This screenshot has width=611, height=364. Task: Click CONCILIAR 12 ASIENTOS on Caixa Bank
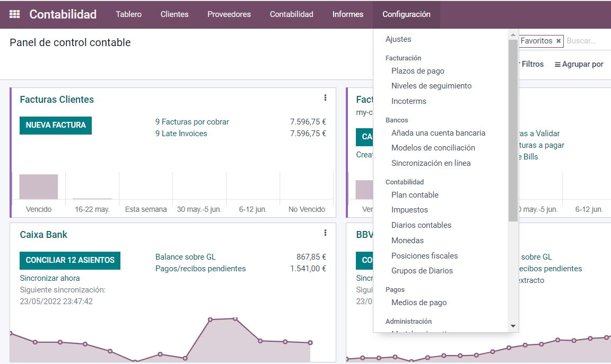70,261
